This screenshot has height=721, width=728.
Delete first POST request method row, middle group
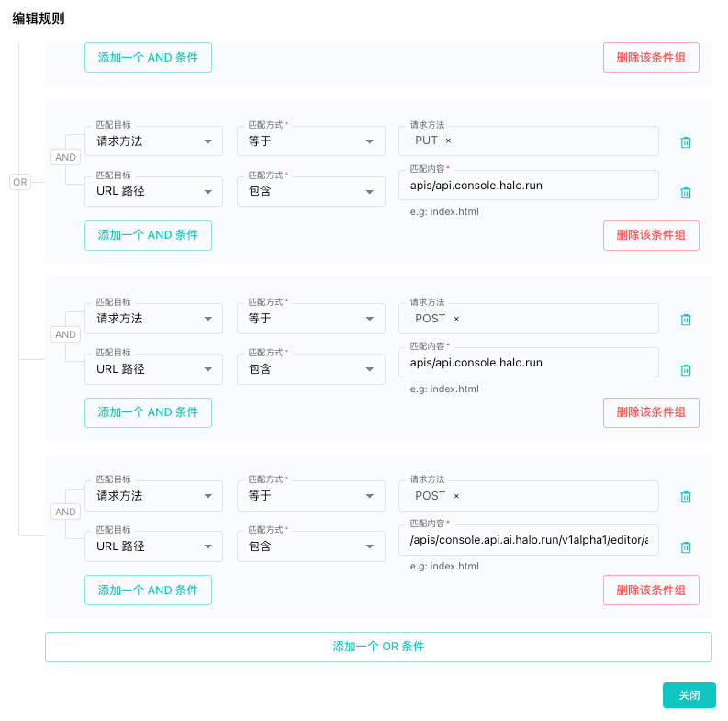pyautogui.click(x=685, y=319)
